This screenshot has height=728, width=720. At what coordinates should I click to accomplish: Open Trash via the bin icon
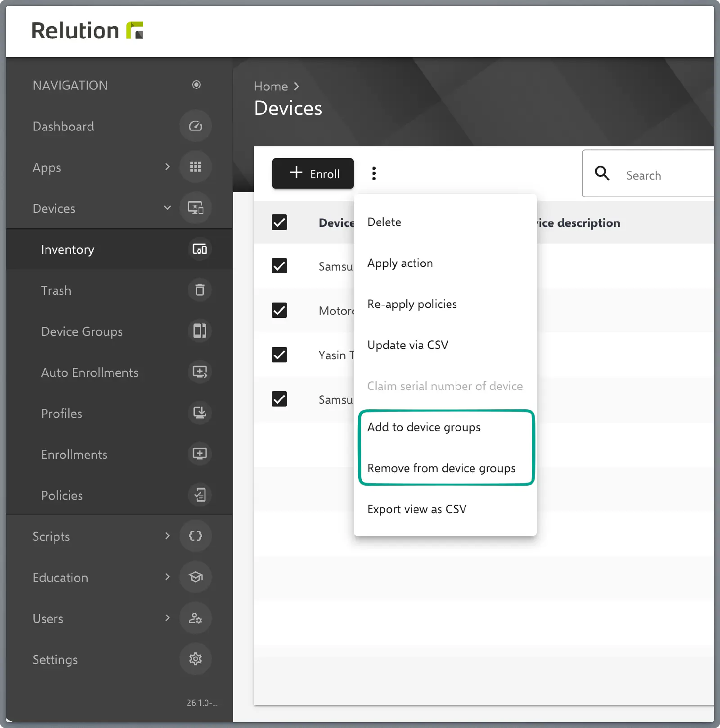click(200, 290)
